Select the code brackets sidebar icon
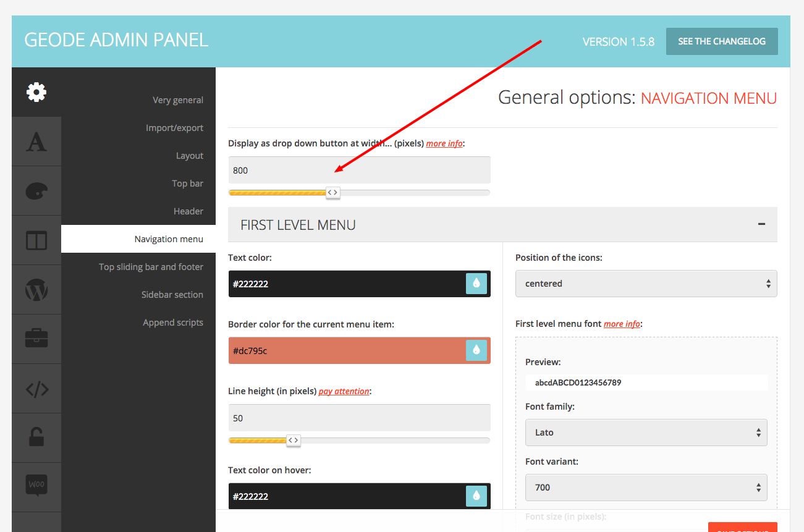The width and height of the screenshot is (804, 532). 36,389
